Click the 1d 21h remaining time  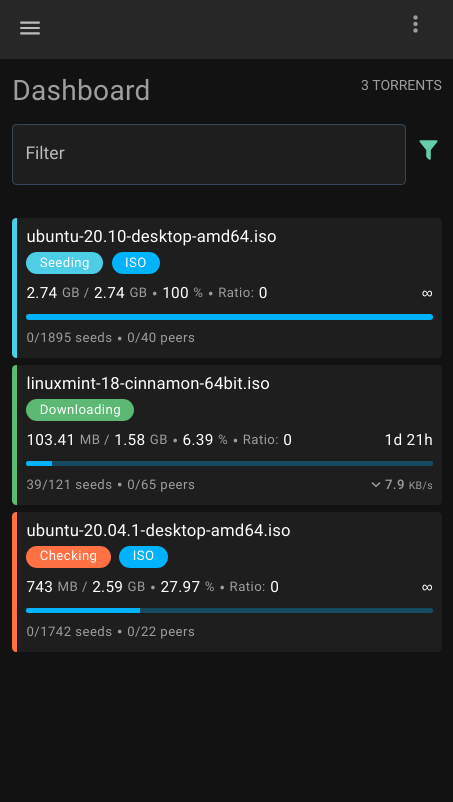[409, 440]
